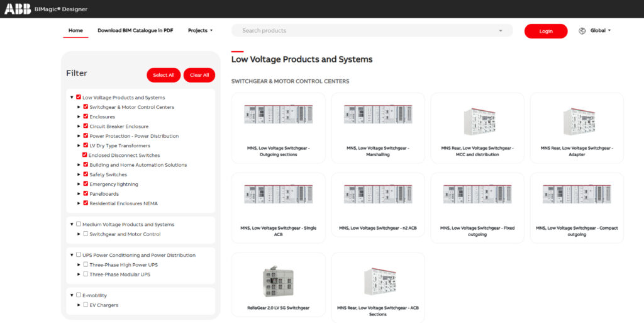Go to the Home tab
This screenshot has width=644, height=323.
click(x=75, y=31)
